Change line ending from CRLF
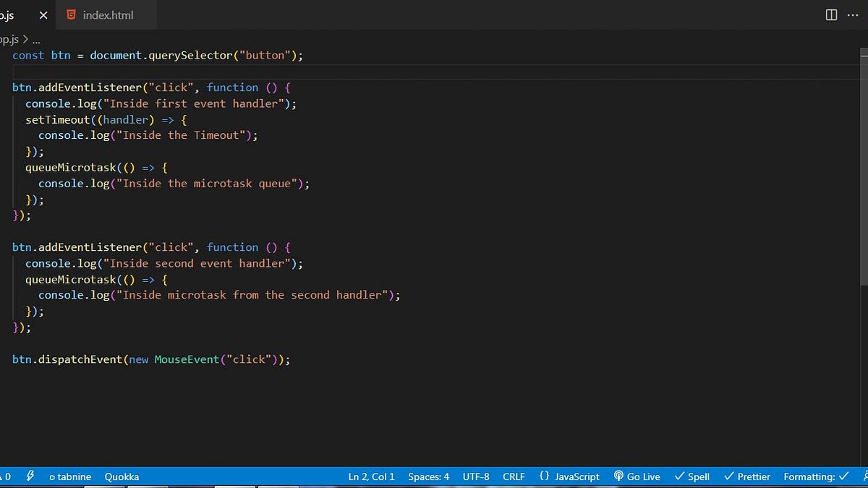 tap(514, 476)
